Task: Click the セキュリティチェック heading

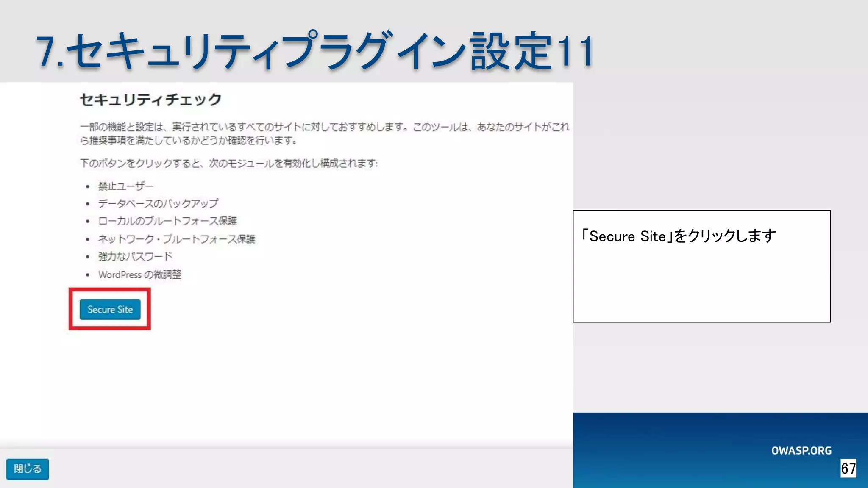Action: tap(151, 100)
